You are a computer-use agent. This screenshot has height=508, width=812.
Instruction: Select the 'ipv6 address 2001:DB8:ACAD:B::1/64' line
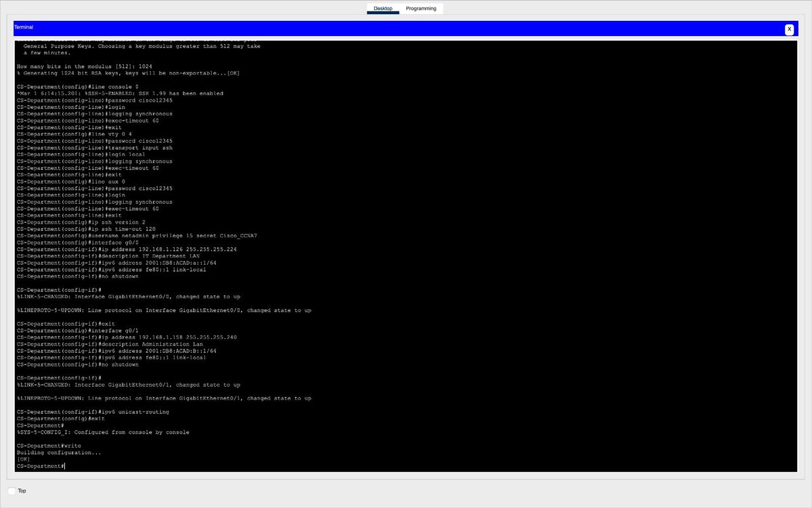point(116,351)
